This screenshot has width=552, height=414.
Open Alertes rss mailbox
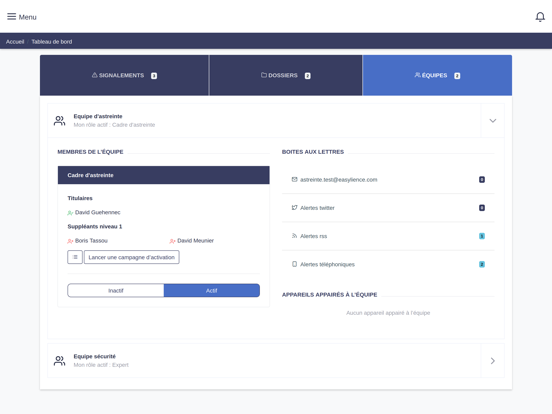(x=388, y=236)
